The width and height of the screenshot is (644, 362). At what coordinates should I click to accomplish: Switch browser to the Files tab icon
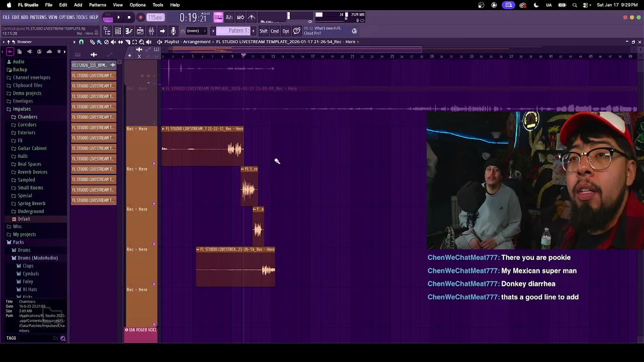[x=19, y=52]
